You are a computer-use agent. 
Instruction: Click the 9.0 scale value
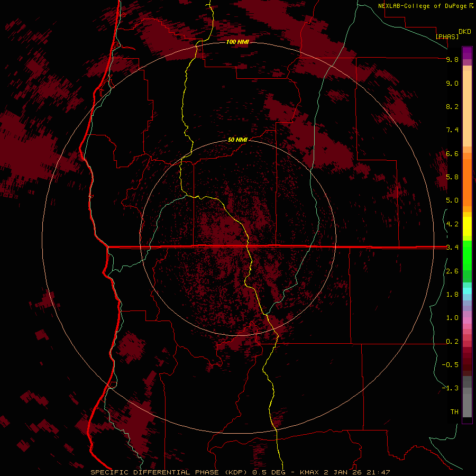[x=452, y=84]
